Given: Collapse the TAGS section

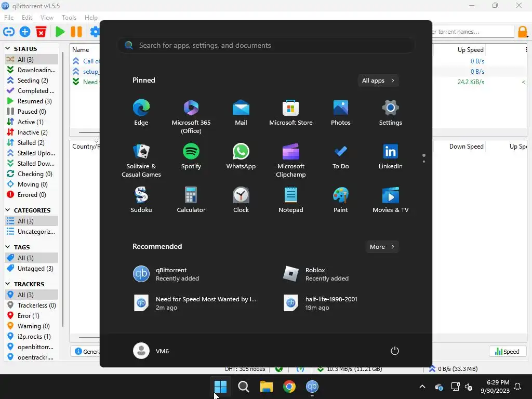Looking at the screenshot, I should (x=7, y=247).
